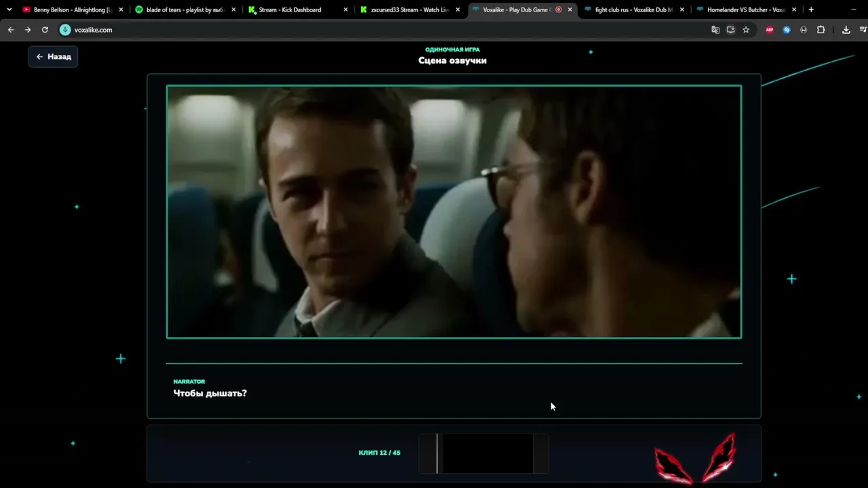Open a new browser tab

[811, 9]
